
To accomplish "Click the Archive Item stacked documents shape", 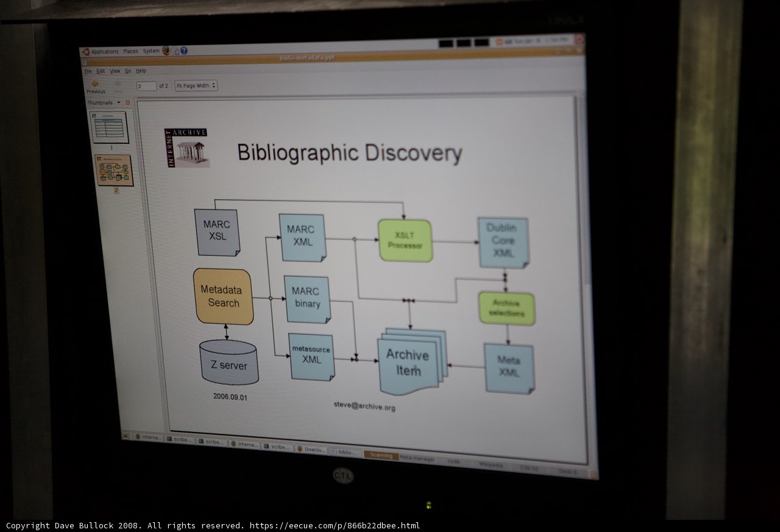I will pyautogui.click(x=413, y=362).
